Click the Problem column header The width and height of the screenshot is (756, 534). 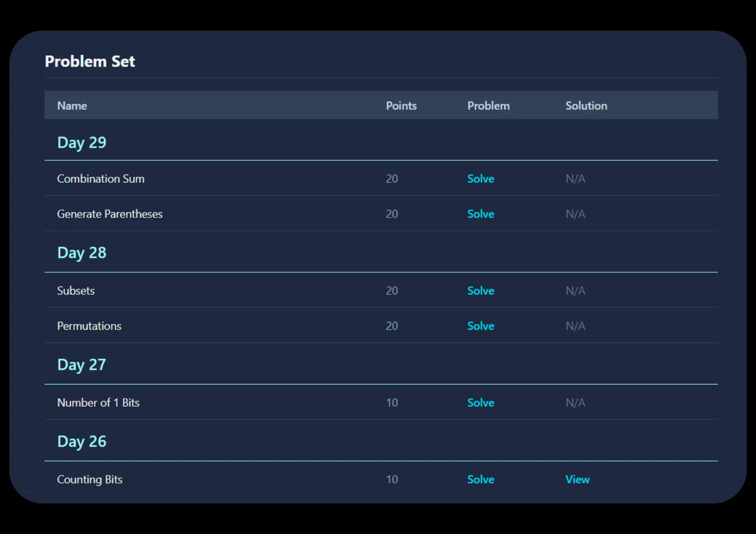click(x=488, y=106)
